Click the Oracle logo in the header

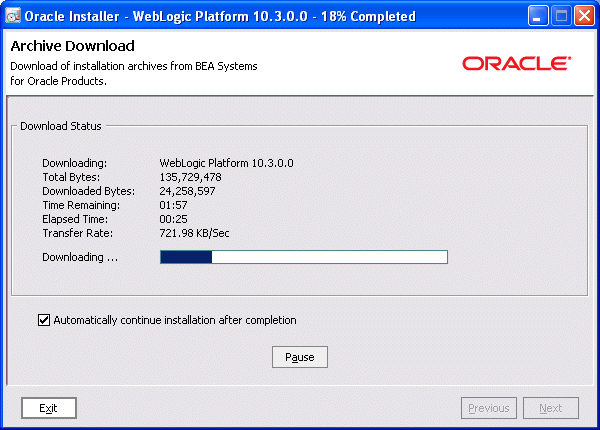click(516, 64)
